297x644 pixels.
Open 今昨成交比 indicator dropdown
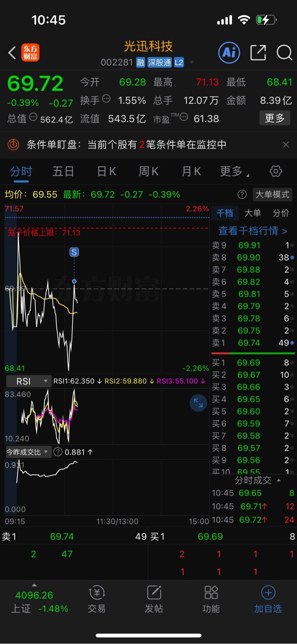pos(29,452)
